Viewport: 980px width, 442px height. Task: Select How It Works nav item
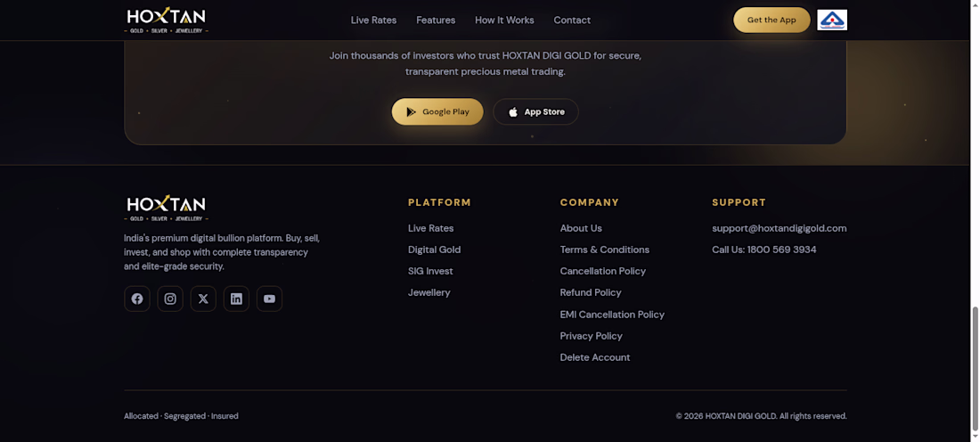coord(504,20)
